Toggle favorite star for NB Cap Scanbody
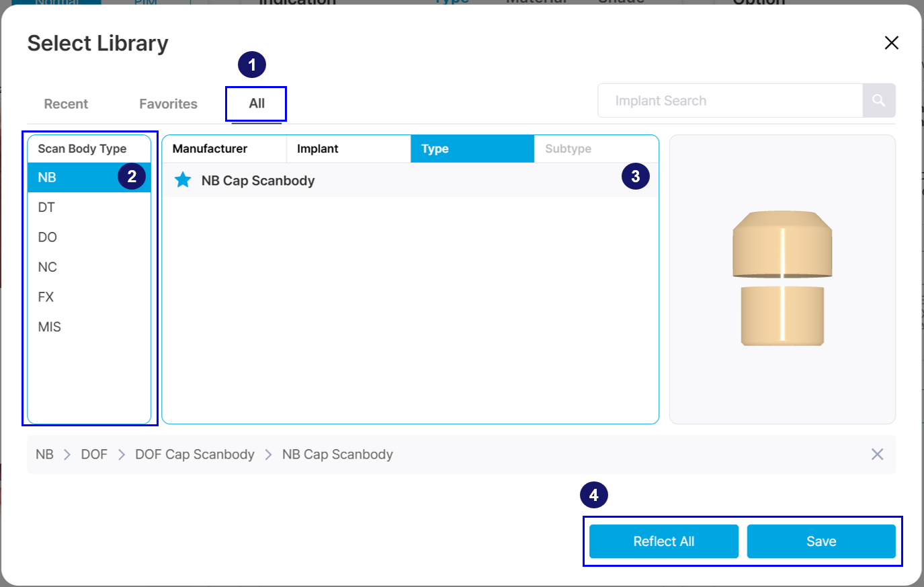Viewport: 924px width, 587px height. tap(183, 180)
